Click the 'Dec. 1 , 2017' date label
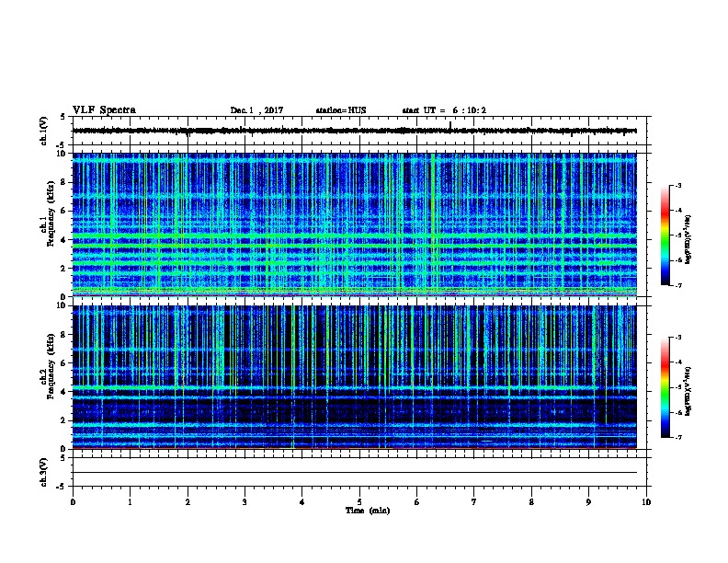Image resolution: width=728 pixels, height=563 pixels. [x=256, y=110]
